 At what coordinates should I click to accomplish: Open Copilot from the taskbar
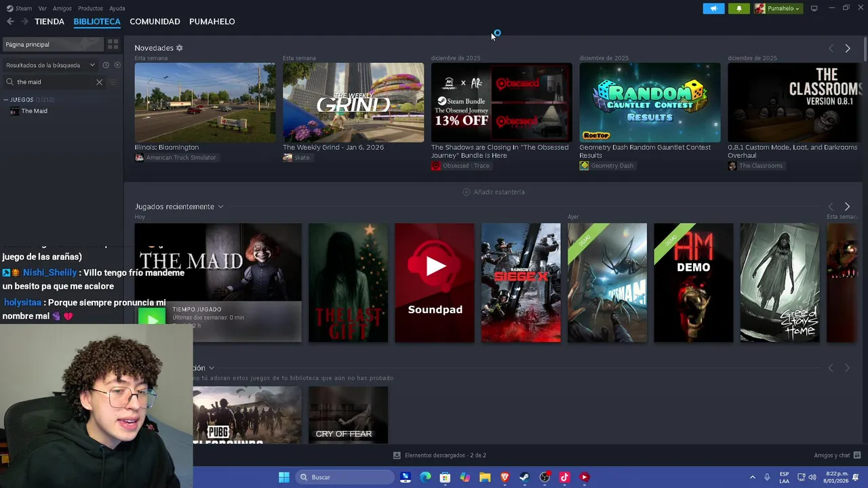tap(465, 477)
